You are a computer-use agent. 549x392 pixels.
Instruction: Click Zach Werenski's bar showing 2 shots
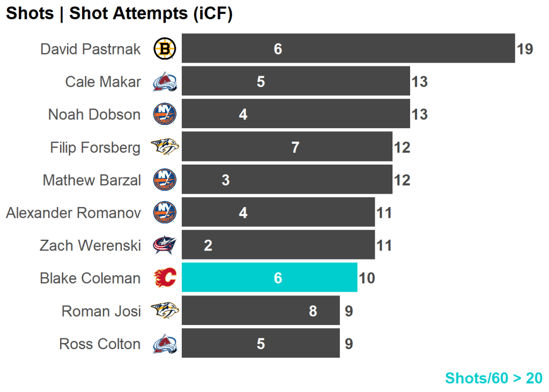(278, 245)
